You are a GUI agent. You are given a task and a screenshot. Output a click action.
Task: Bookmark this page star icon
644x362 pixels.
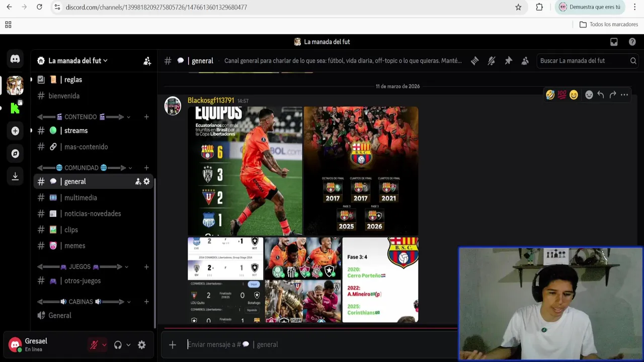tap(518, 7)
